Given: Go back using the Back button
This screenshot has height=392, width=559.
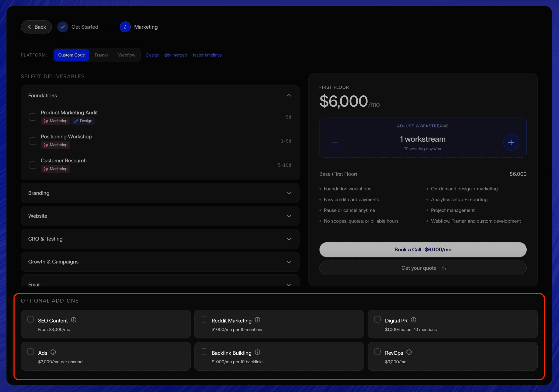Looking at the screenshot, I should click(x=36, y=27).
